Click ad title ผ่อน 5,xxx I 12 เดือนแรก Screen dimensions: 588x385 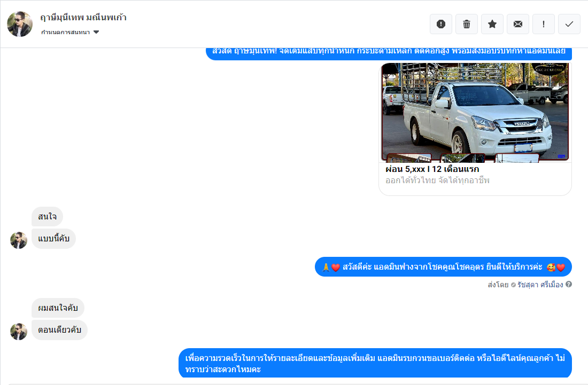coord(432,169)
